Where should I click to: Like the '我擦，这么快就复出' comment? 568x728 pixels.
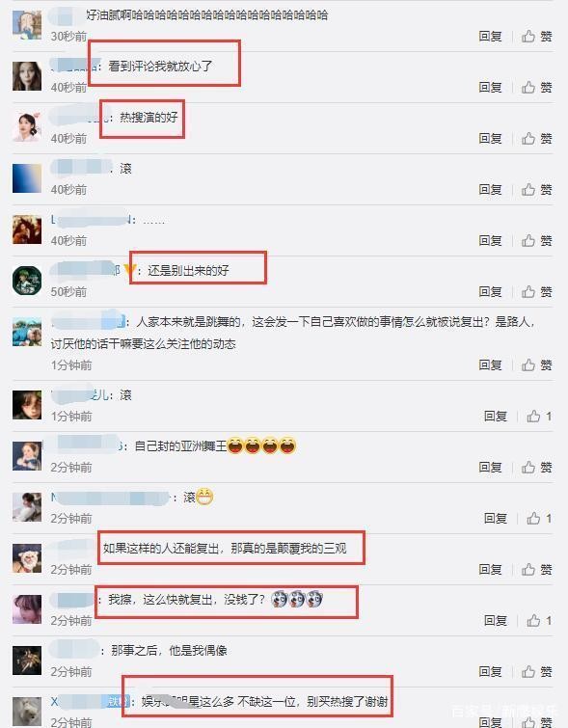point(539,620)
